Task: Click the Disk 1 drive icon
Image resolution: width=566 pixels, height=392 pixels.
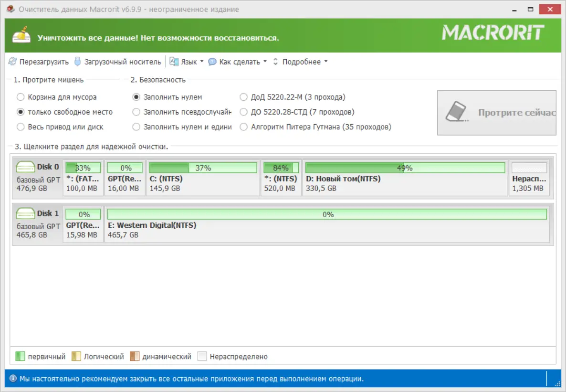Action: pos(25,213)
